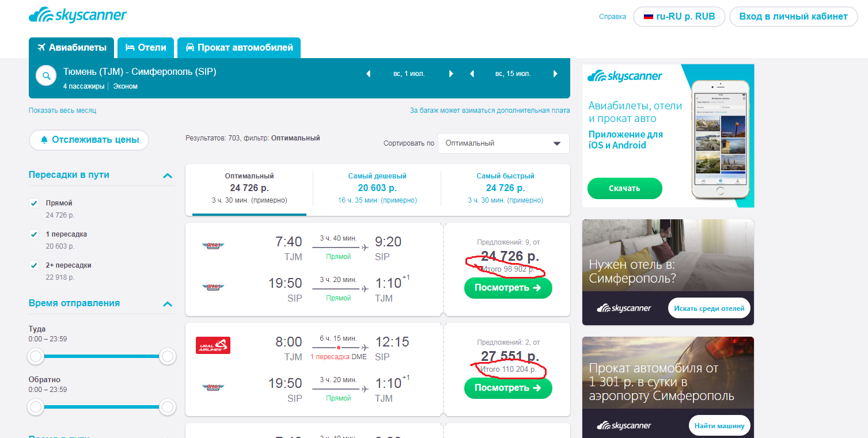Click the Skyscanner logo in the app advertisement
868x438 pixels.
tap(625, 76)
